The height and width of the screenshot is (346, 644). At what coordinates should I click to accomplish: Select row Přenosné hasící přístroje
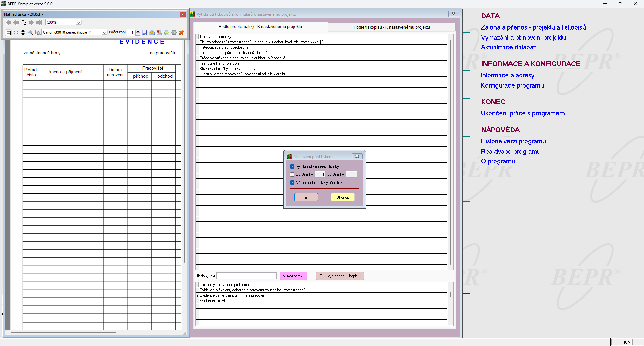point(323,63)
